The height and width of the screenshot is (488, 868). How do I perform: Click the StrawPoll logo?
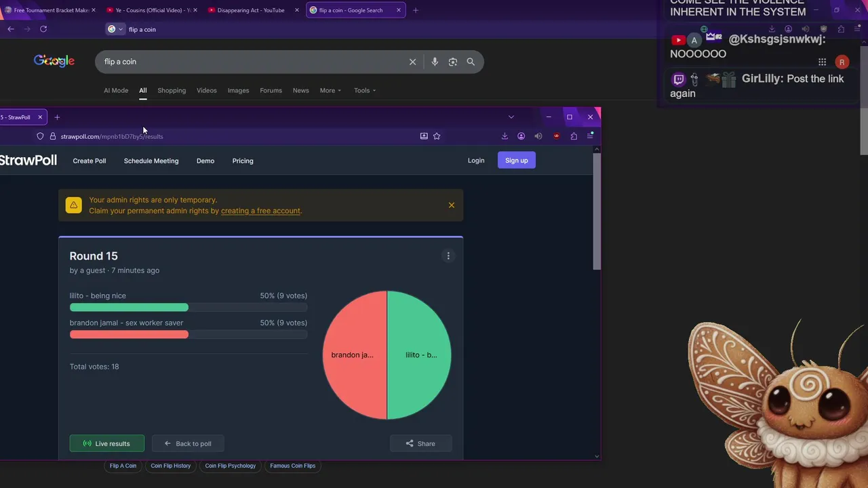pyautogui.click(x=28, y=161)
